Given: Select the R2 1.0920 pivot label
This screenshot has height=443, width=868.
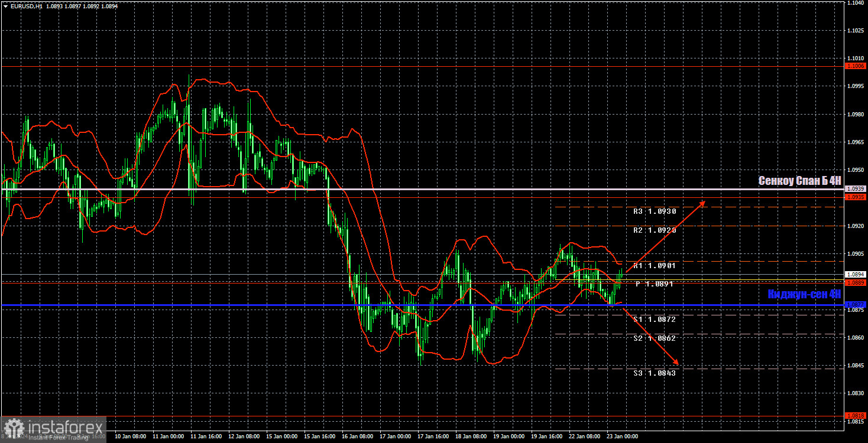Looking at the screenshot, I should [x=655, y=230].
